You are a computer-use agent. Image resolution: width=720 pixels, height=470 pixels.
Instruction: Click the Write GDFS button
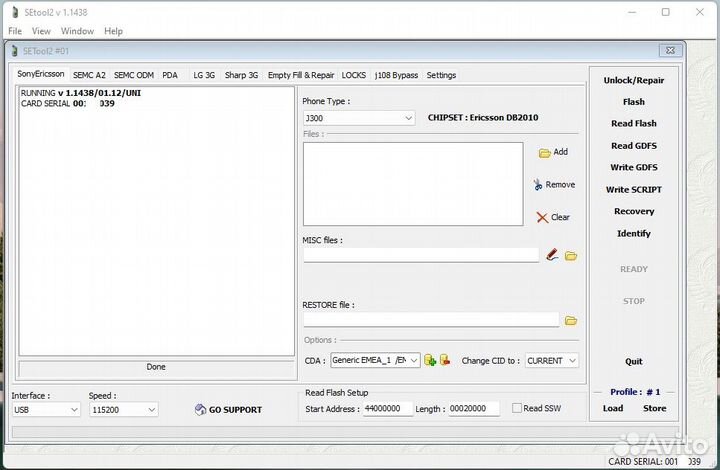point(634,168)
